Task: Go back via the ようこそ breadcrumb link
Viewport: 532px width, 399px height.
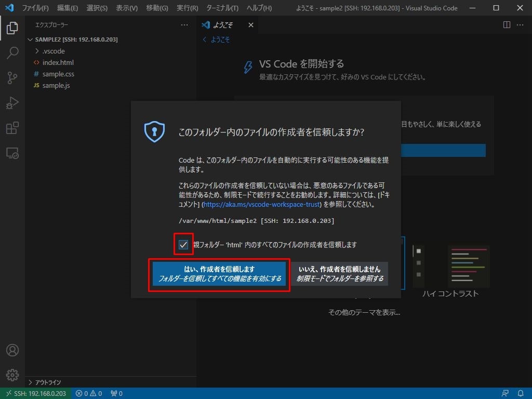Action: click(217, 39)
